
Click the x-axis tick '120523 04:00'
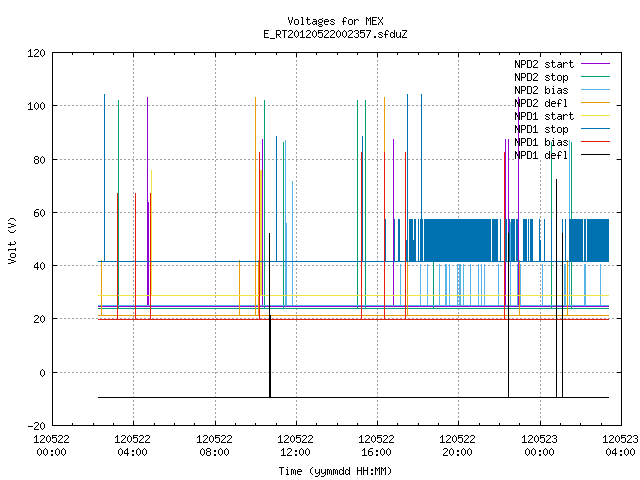620,446
